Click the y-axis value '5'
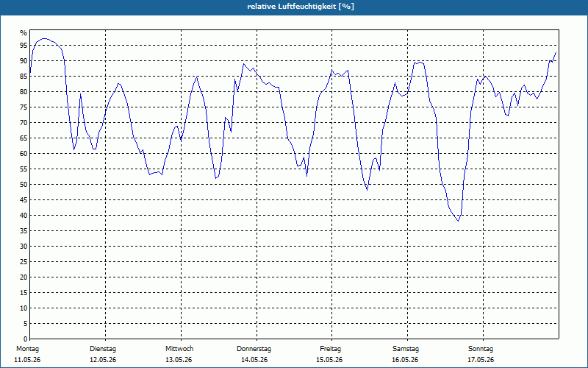 click(x=26, y=324)
